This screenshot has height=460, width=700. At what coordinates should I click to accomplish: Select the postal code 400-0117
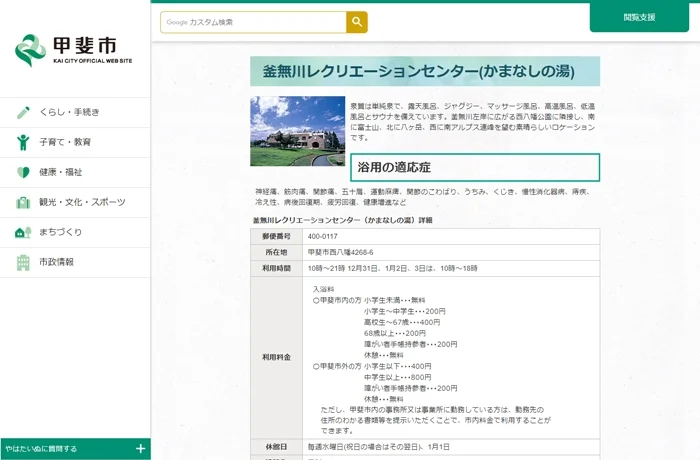(x=322, y=236)
